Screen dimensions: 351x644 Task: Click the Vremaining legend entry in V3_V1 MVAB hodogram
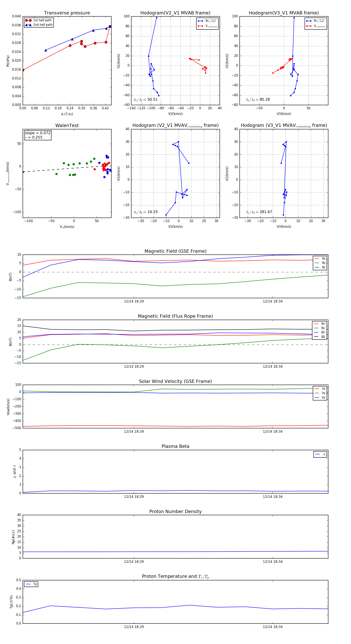click(x=316, y=26)
